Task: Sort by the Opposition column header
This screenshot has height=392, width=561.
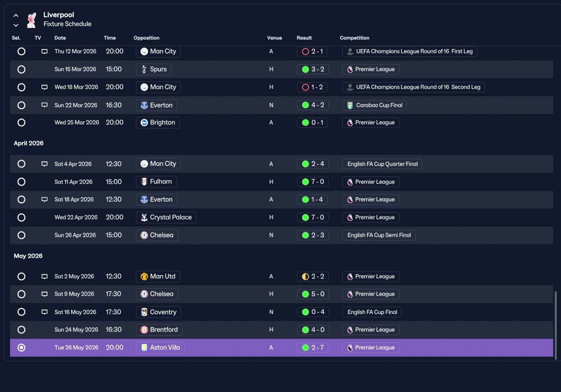Action: pos(146,38)
